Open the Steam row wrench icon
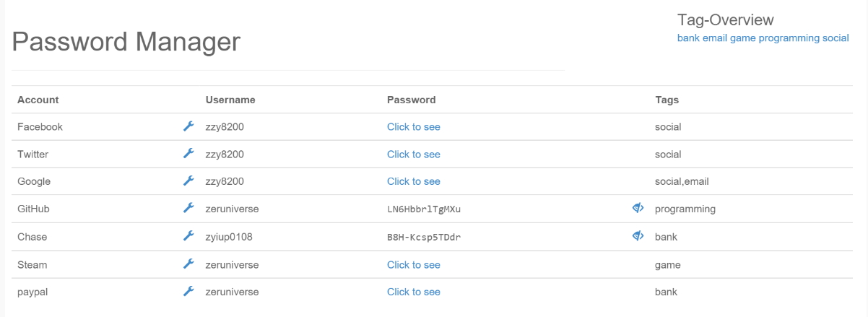868x317 pixels. click(188, 264)
